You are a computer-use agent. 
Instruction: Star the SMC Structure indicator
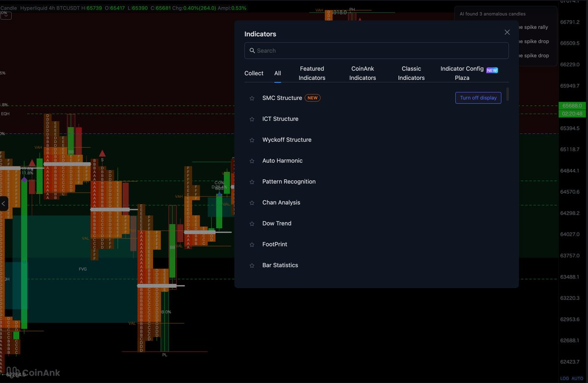click(x=252, y=98)
